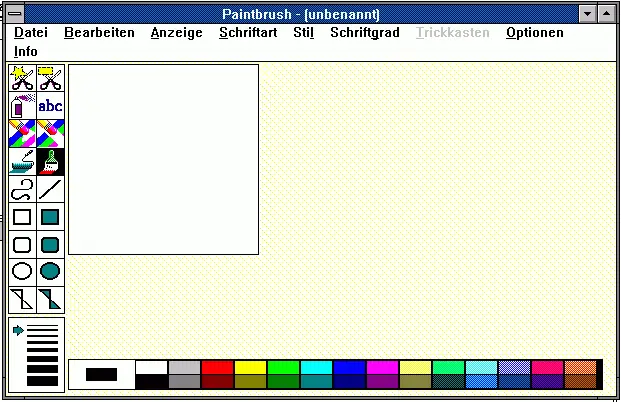The width and height of the screenshot is (621, 402).
Task: Choose the Filled Rounded Box tool
Action: pyautogui.click(x=50, y=245)
